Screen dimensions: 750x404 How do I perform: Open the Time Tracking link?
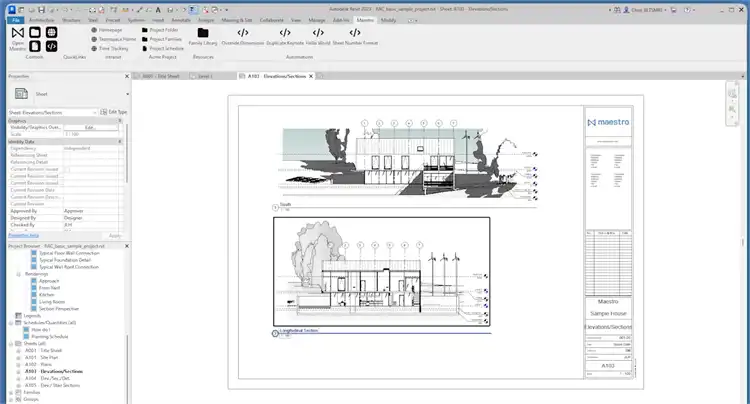(x=110, y=48)
